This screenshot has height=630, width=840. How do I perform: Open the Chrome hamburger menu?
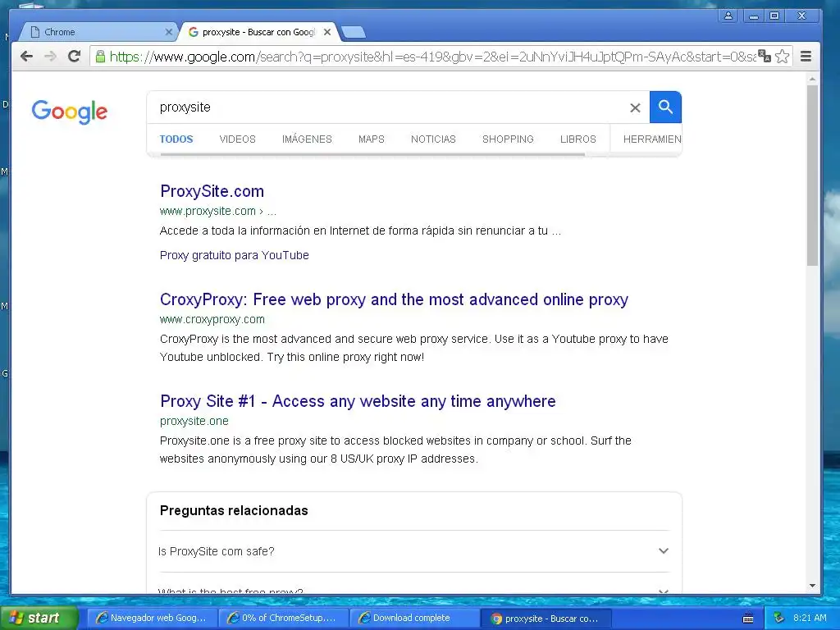click(x=806, y=57)
